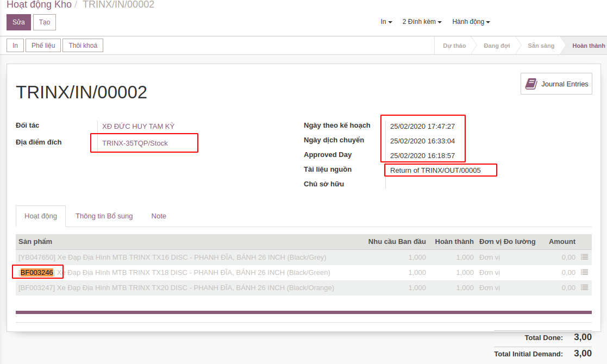Sort by Sản phẩm column header
The height and width of the screenshot is (364, 607).
[35, 241]
